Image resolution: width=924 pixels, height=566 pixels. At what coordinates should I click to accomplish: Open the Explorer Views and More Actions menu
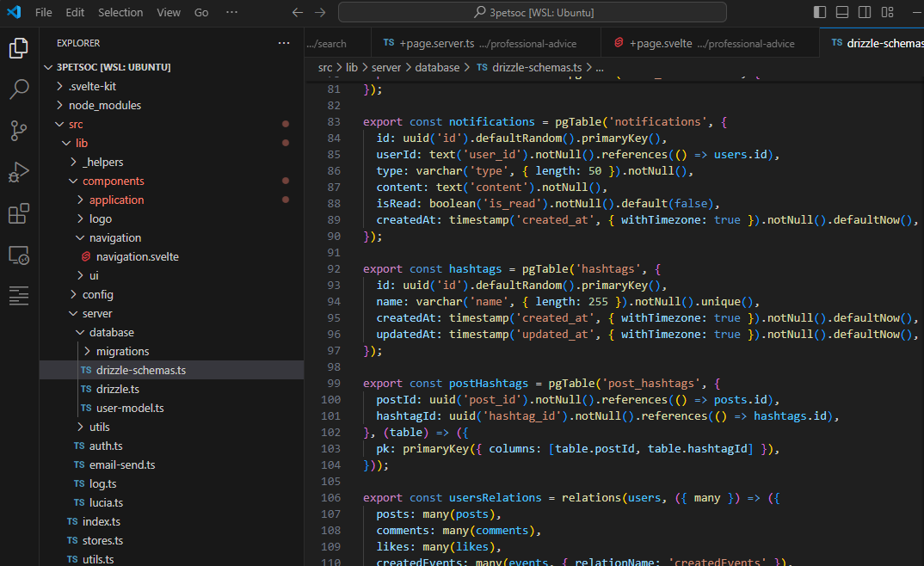tap(284, 42)
